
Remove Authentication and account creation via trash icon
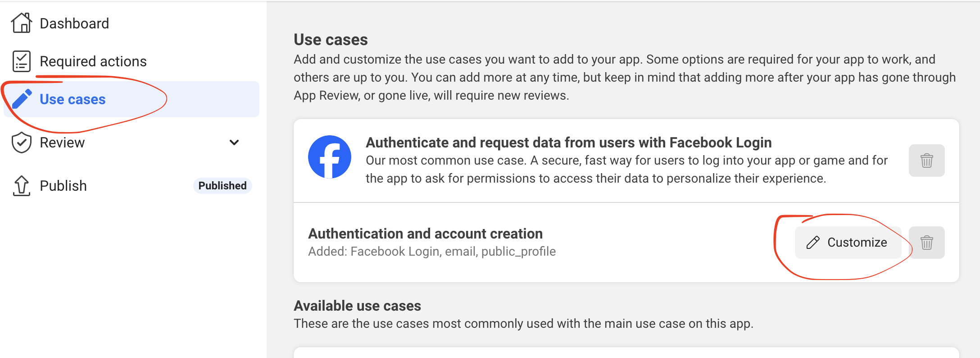point(927,243)
